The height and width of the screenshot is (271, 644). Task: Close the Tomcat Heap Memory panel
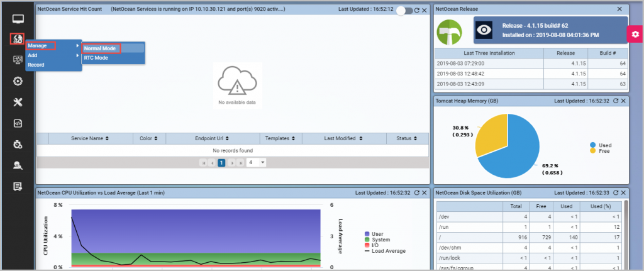coord(623,101)
